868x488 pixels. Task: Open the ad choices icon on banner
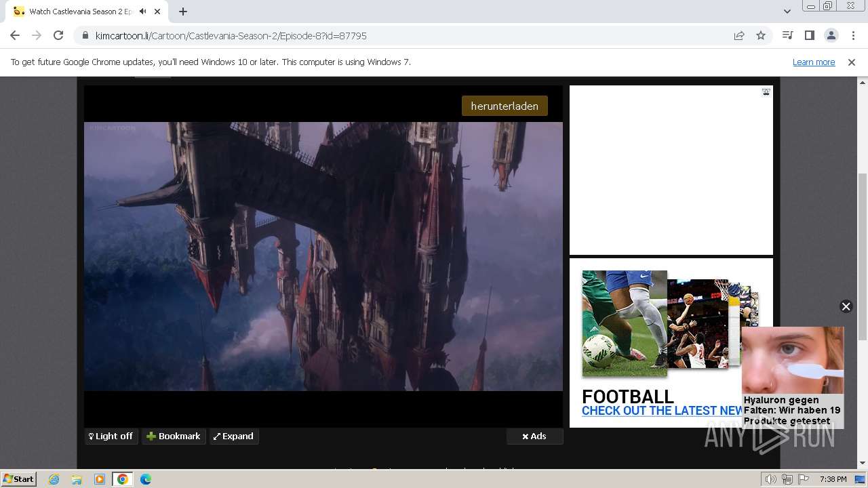pos(766,92)
